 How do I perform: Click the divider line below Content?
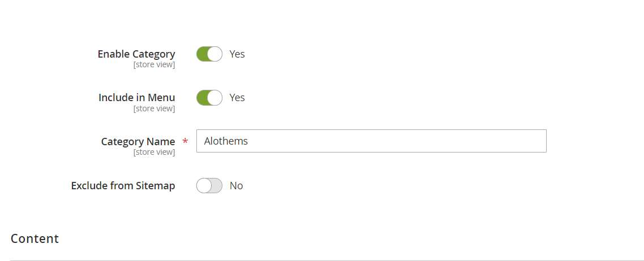pyautogui.click(x=322, y=260)
